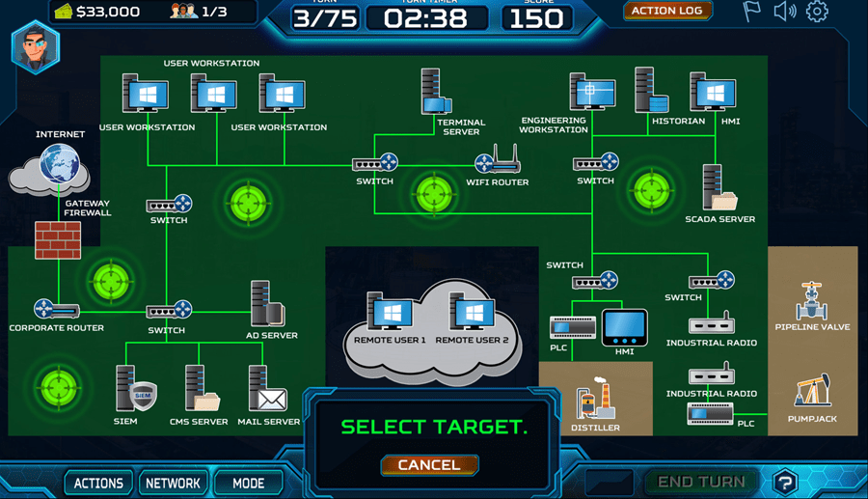Select the Distiller plant icon
868x499 pixels.
coord(596,398)
